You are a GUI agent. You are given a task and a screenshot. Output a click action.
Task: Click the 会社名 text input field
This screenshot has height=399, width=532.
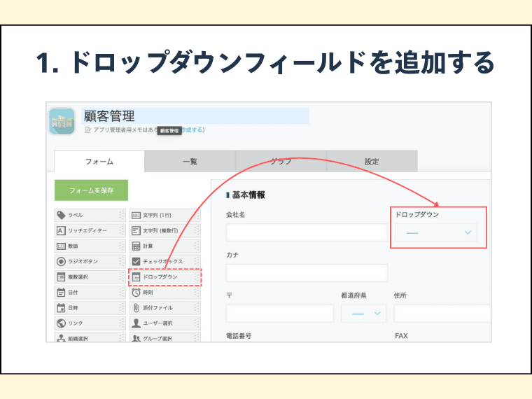pyautogui.click(x=306, y=232)
